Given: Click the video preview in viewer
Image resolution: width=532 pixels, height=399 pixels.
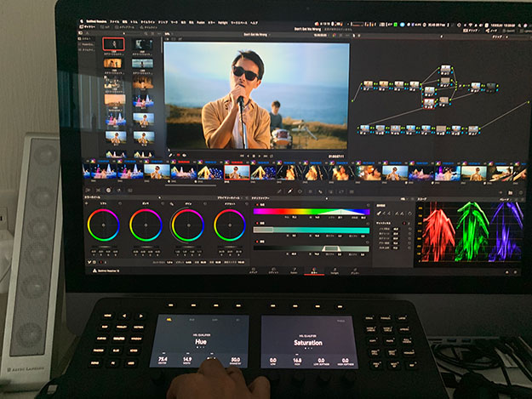Looking at the screenshot, I should 256,95.
